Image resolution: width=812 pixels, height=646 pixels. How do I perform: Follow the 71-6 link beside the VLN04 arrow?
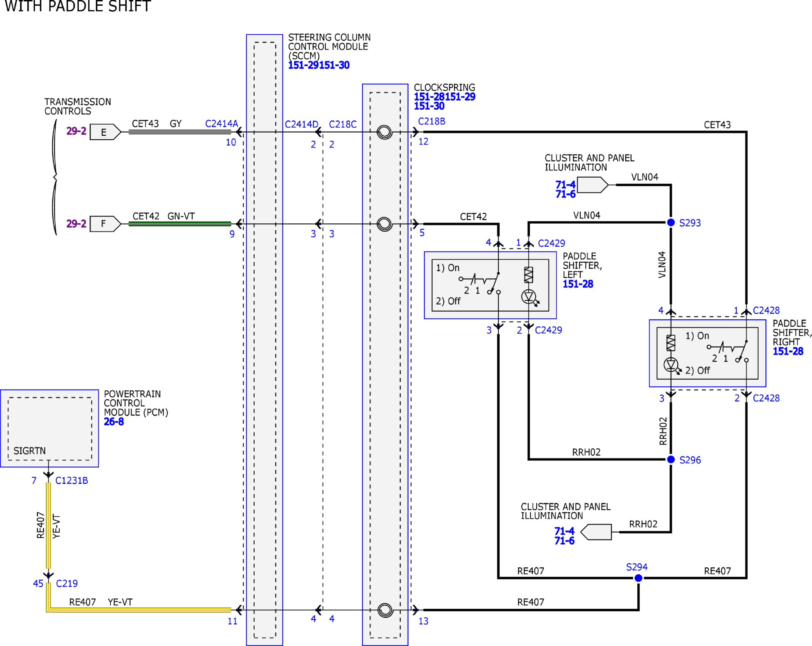565,194
